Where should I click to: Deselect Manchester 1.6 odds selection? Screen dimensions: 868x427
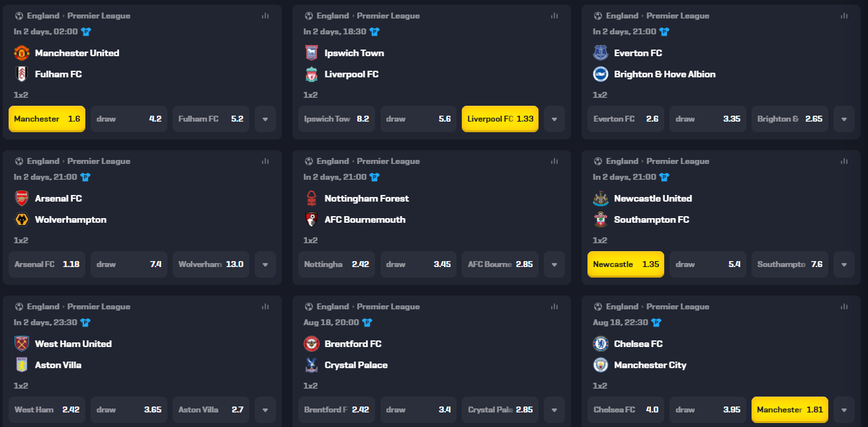(x=47, y=119)
